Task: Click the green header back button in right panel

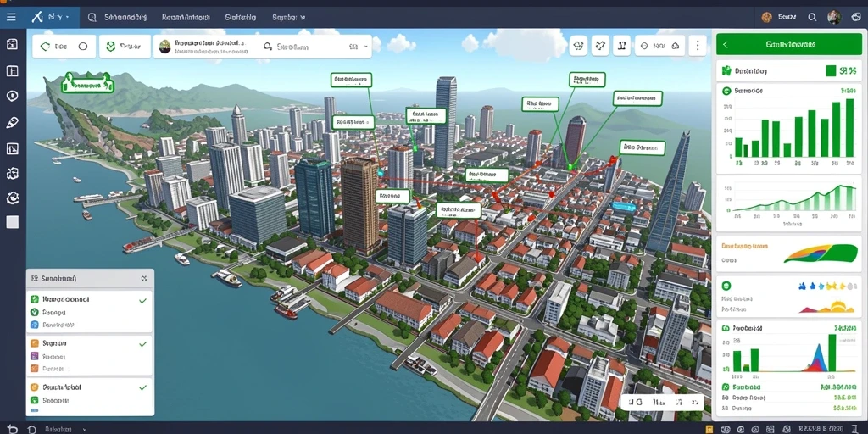Action: point(726,44)
